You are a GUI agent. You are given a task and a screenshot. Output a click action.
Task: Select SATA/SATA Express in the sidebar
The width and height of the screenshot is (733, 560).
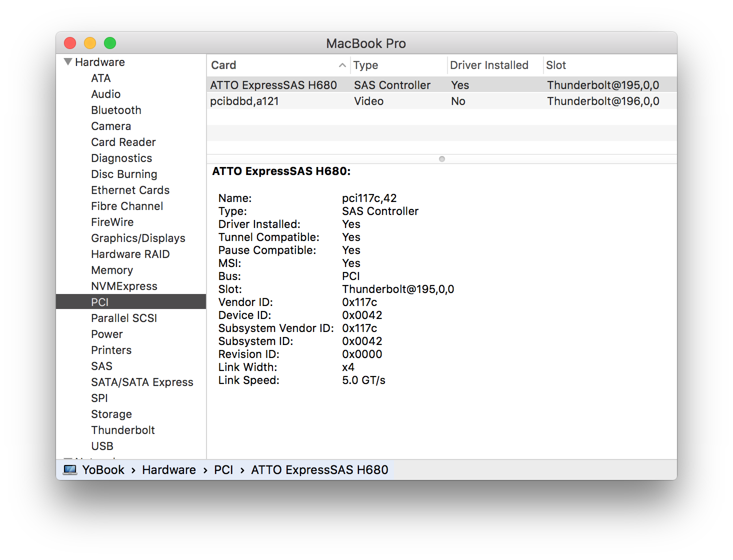142,382
